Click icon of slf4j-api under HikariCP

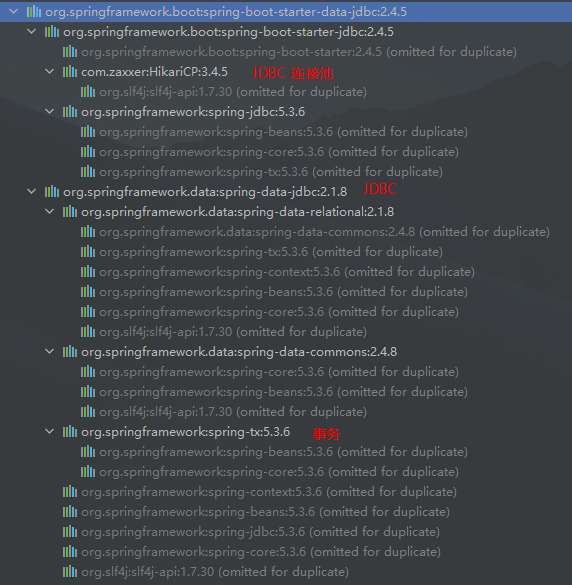point(88,91)
